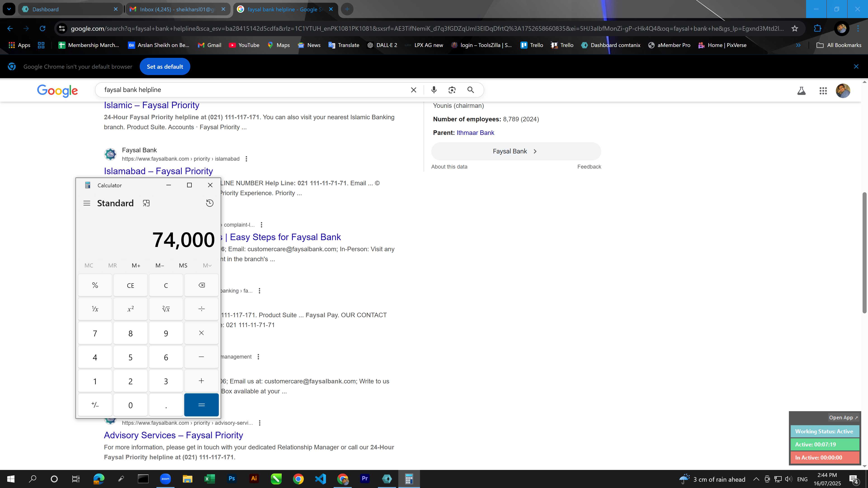Image resolution: width=868 pixels, height=488 pixels.
Task: Open the Chrome extensions puzzle icon
Action: pyautogui.click(x=817, y=28)
